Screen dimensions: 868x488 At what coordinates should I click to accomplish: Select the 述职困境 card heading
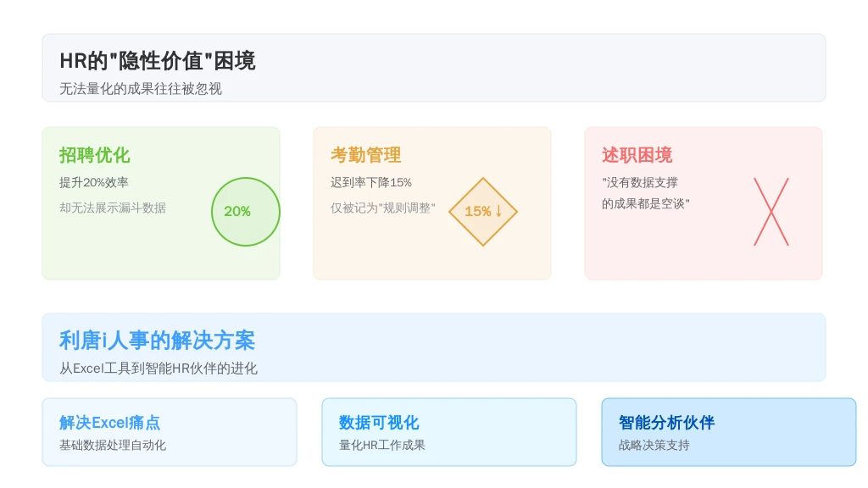[637, 155]
